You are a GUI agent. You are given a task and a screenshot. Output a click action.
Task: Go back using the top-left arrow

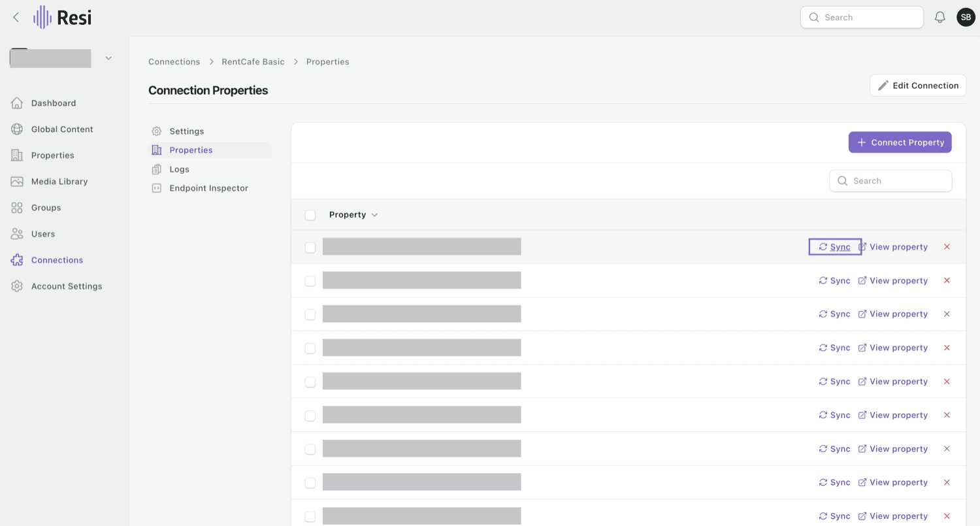tap(16, 18)
